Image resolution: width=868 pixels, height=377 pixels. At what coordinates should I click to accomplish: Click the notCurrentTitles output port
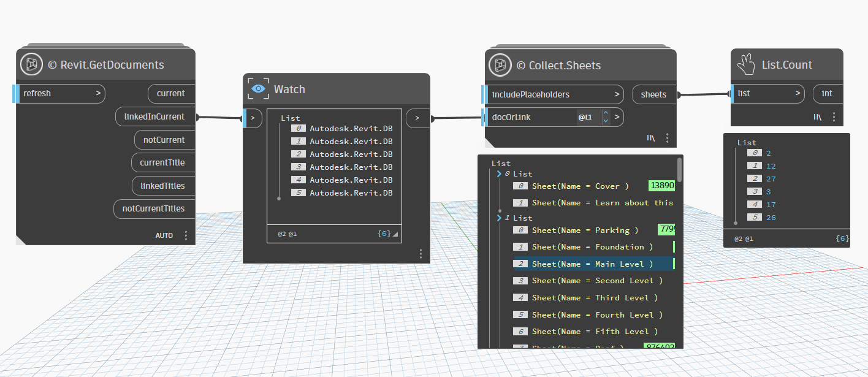154,208
